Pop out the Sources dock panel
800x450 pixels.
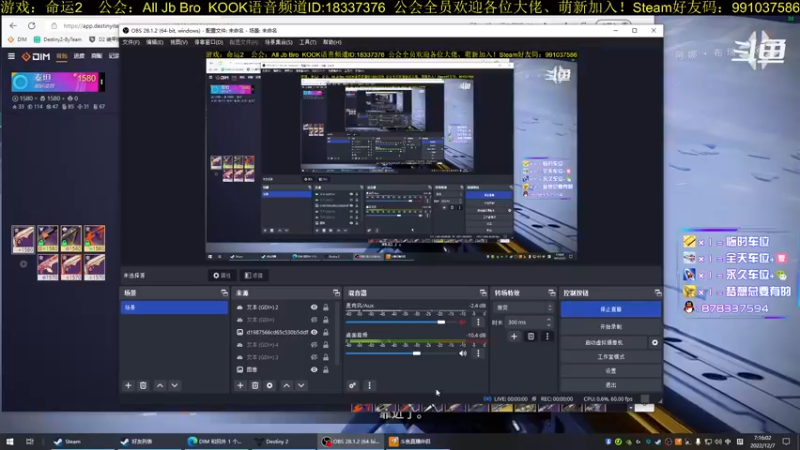point(336,293)
